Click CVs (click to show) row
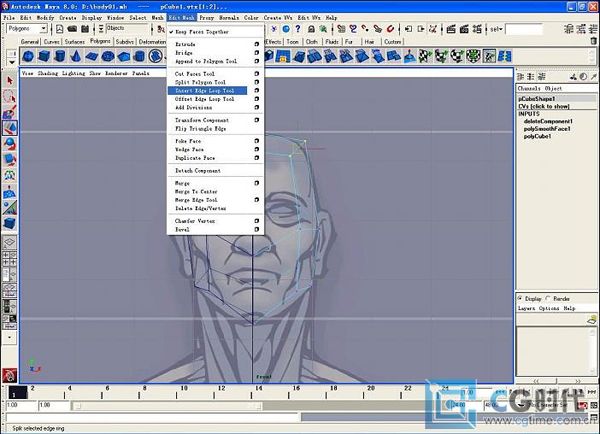The height and width of the screenshot is (434, 600). [544, 106]
